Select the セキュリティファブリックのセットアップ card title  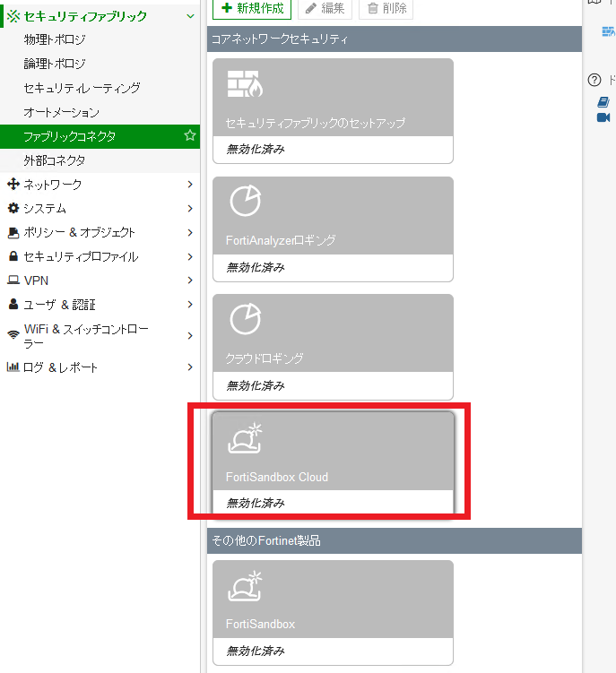pos(316,123)
